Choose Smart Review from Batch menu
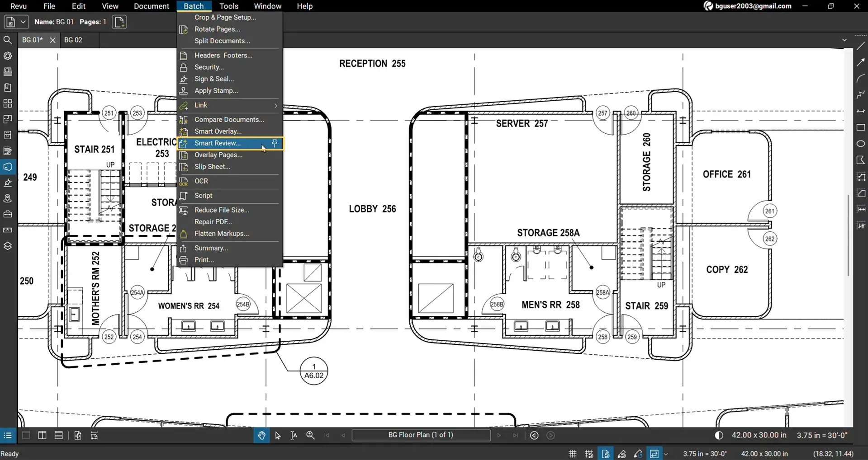Screen dimensions: 868x460 (x=230, y=143)
